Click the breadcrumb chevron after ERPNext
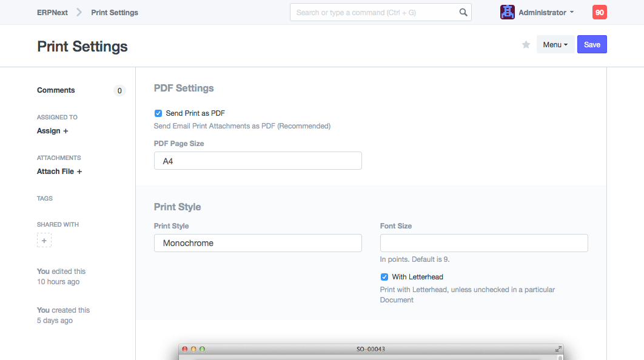The image size is (644, 360). pyautogui.click(x=79, y=12)
